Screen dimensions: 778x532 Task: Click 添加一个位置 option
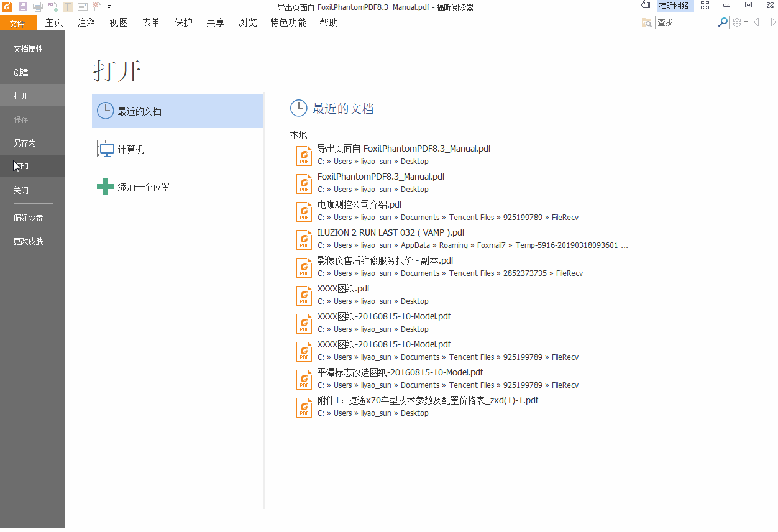178,187
